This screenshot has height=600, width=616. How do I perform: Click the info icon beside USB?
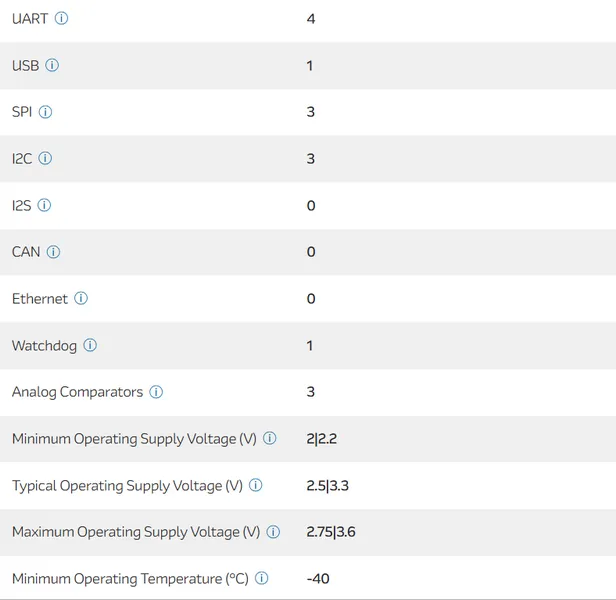52,65
